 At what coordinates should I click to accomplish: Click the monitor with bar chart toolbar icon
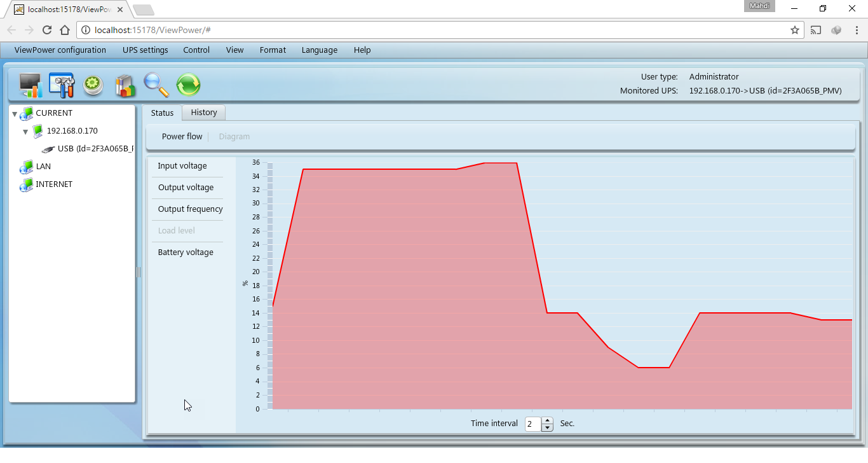[x=31, y=85]
